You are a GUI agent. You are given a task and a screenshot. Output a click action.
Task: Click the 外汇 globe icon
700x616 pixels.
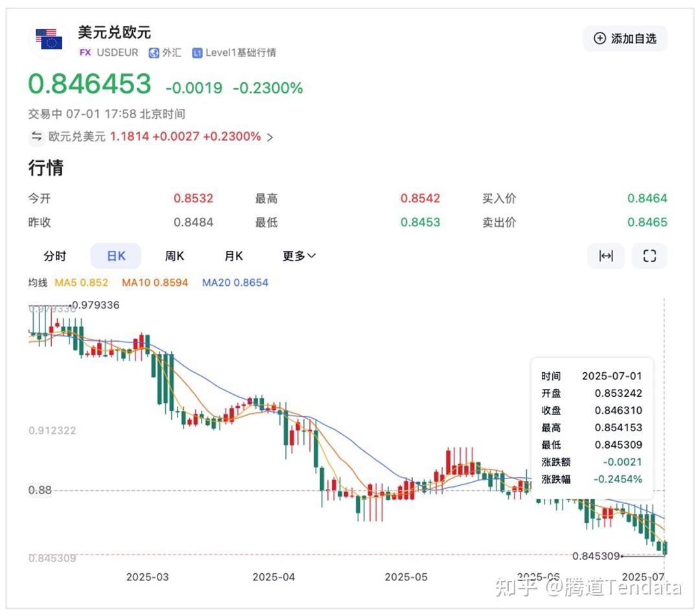(154, 53)
